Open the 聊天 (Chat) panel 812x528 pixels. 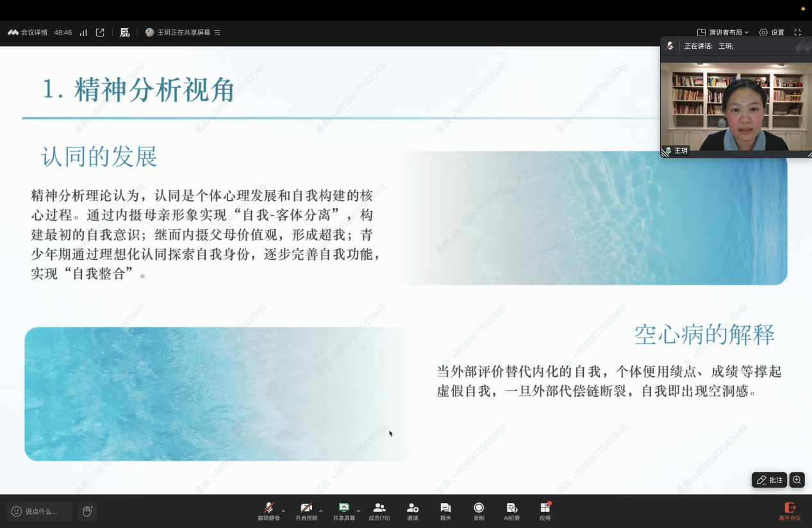point(445,511)
